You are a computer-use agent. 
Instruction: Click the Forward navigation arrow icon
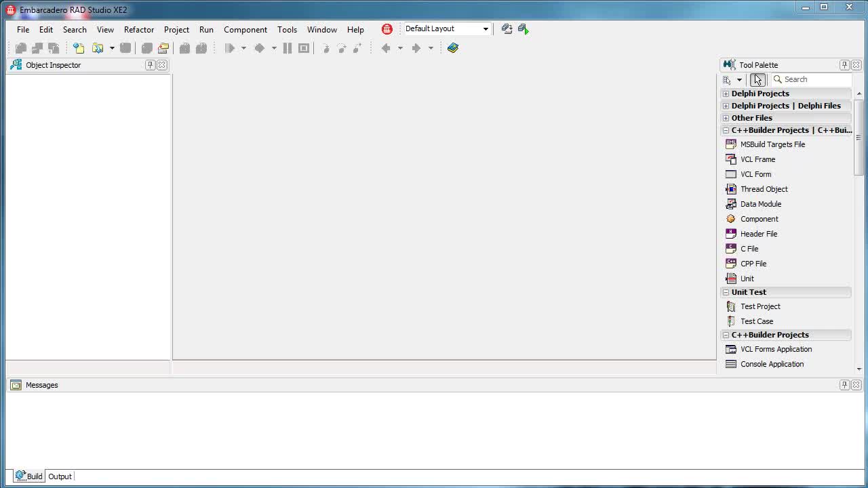tap(416, 48)
